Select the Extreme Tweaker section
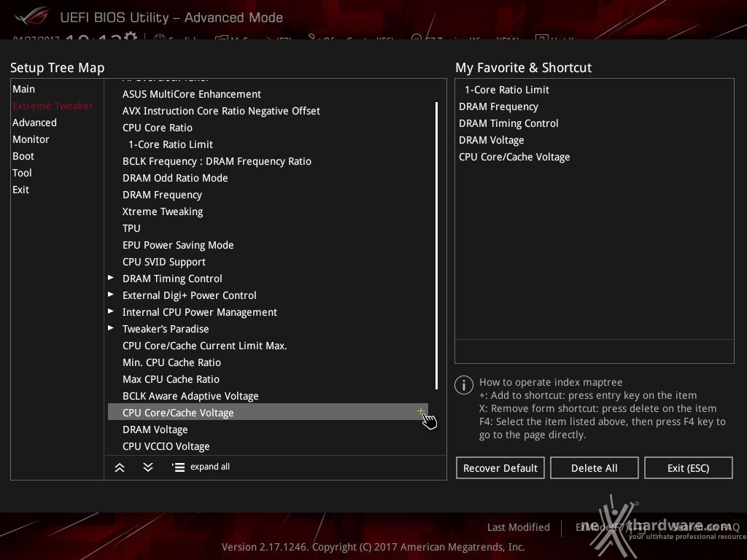The height and width of the screenshot is (560, 747). click(53, 106)
